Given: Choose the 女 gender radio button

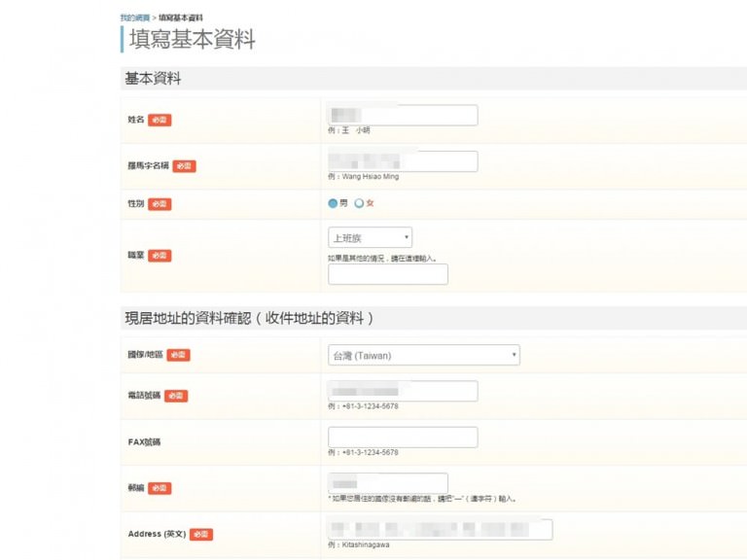Looking at the screenshot, I should click(359, 203).
